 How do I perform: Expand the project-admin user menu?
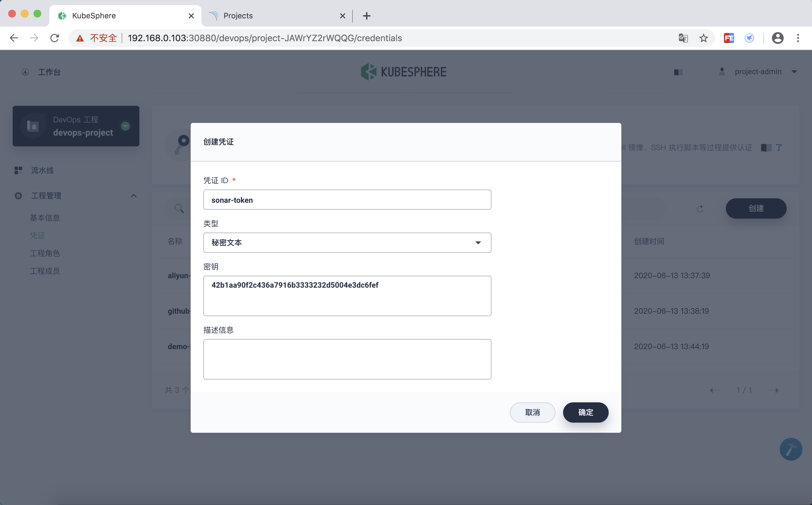[794, 72]
